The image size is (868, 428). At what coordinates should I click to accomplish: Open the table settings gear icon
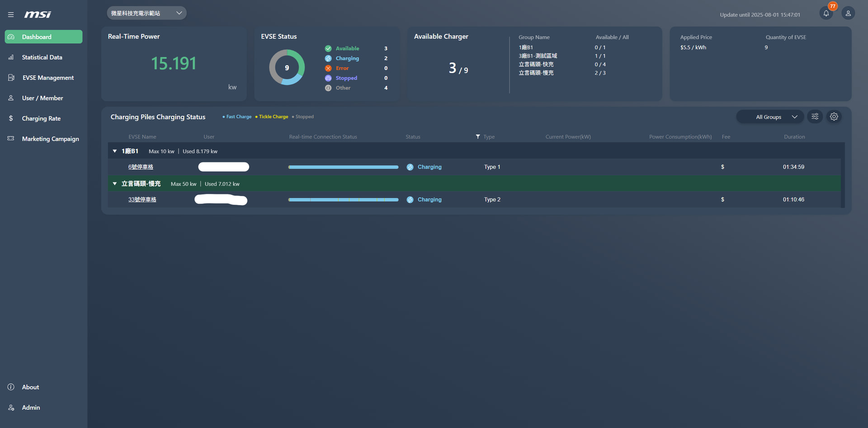point(834,117)
